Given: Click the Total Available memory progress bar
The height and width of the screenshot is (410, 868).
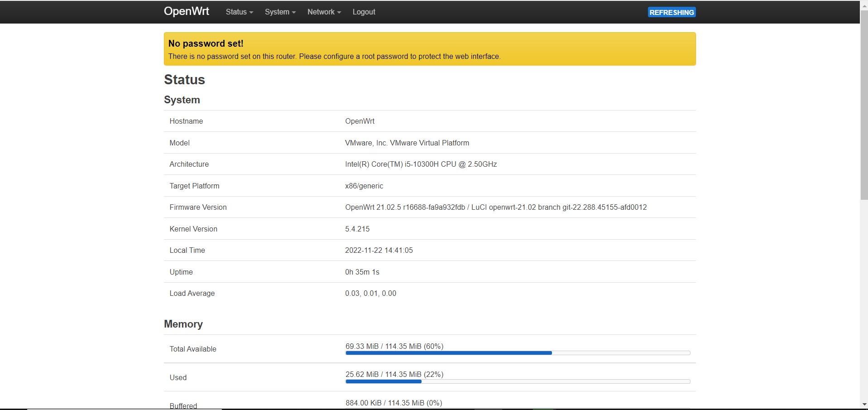Looking at the screenshot, I should (518, 353).
